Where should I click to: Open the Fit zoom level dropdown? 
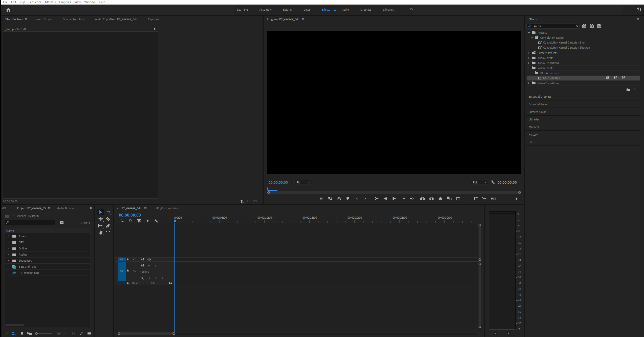(303, 182)
